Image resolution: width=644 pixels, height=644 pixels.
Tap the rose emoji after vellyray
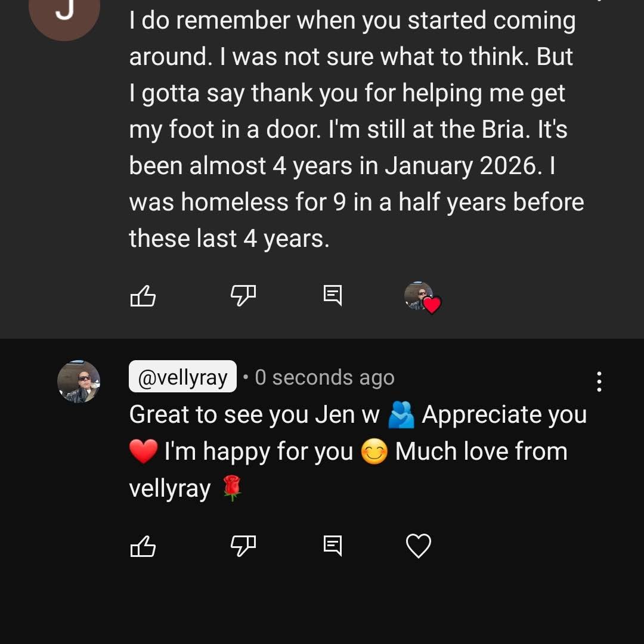click(x=231, y=489)
